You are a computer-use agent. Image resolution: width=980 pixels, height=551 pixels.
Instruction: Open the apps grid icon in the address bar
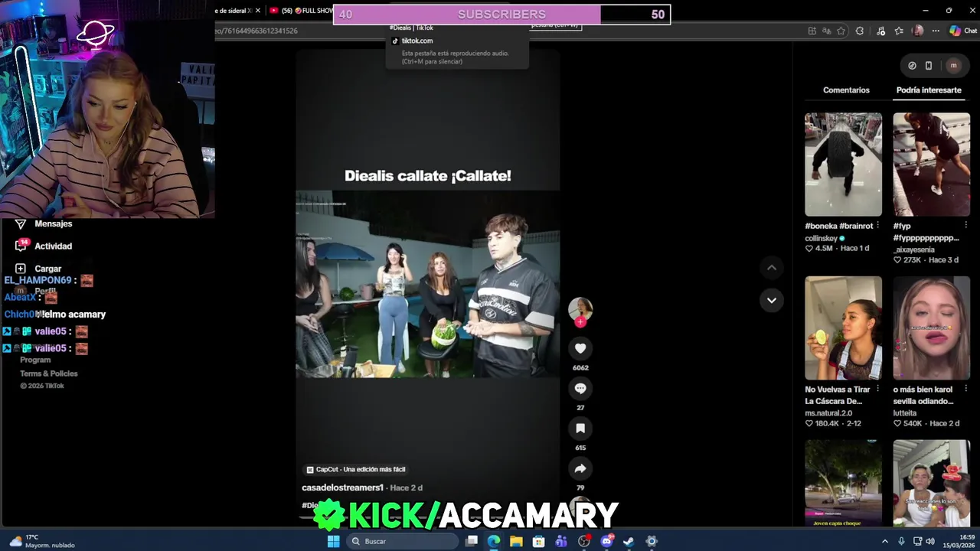(x=812, y=31)
